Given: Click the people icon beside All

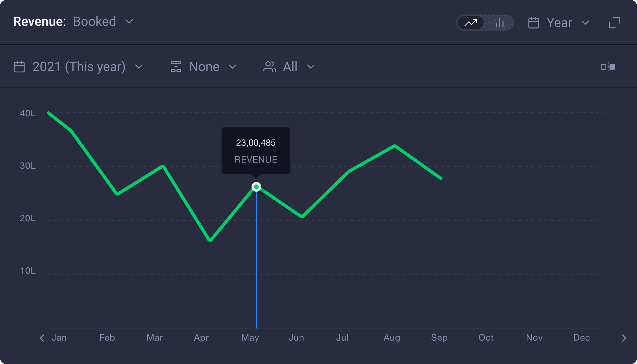Looking at the screenshot, I should (x=269, y=67).
